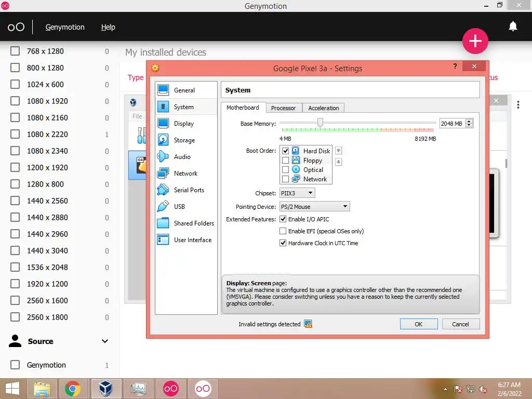Select Floppy row in Boot Order list

click(305, 160)
